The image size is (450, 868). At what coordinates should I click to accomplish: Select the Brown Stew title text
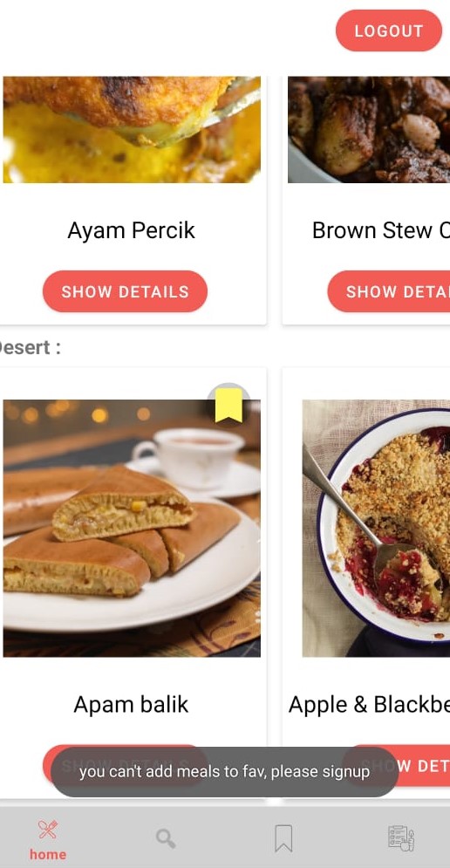tap(381, 230)
